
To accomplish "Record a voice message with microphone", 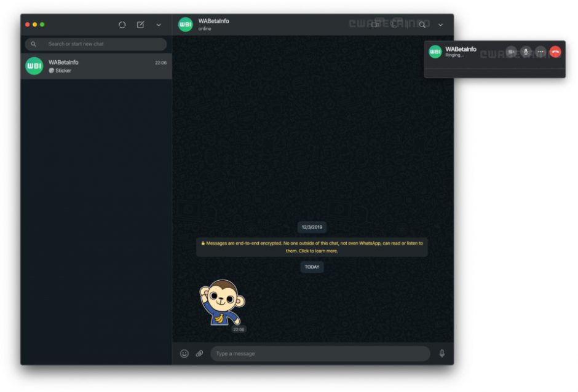I will pyautogui.click(x=441, y=353).
